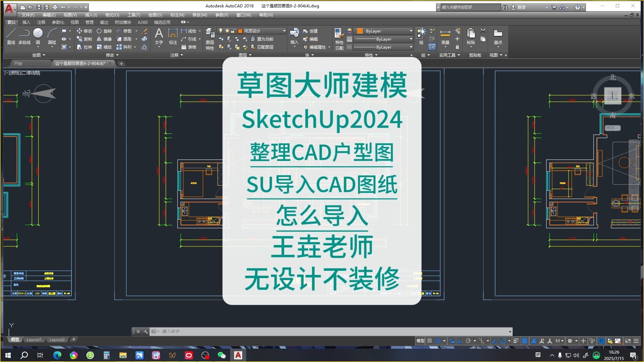The height and width of the screenshot is (362, 644).
Task: Toggle grid display in the status bar
Action: click(x=429, y=341)
